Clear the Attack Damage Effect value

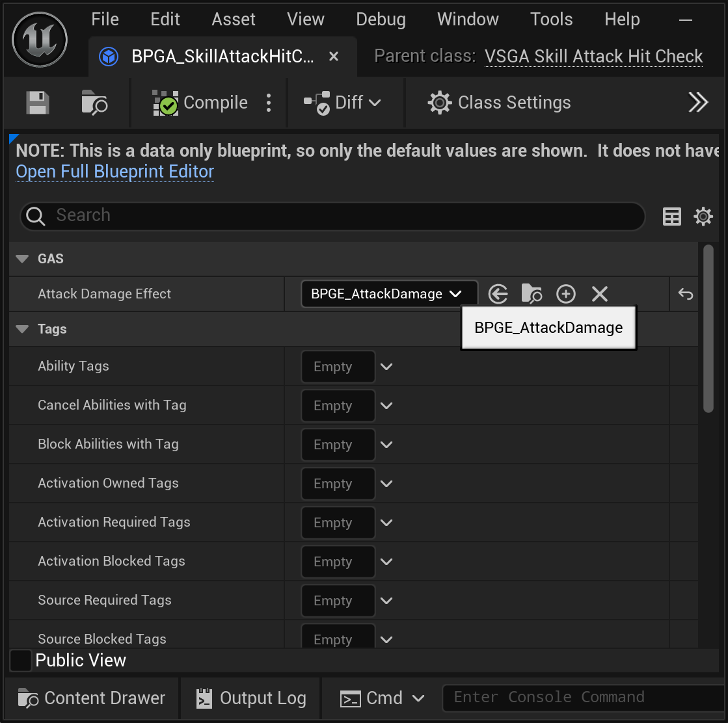pos(600,294)
